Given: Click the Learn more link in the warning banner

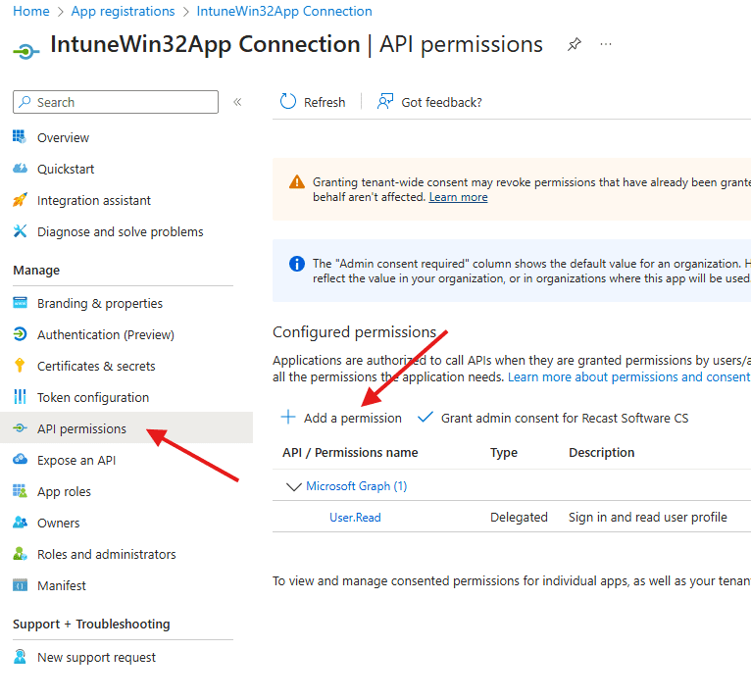Looking at the screenshot, I should 458,197.
